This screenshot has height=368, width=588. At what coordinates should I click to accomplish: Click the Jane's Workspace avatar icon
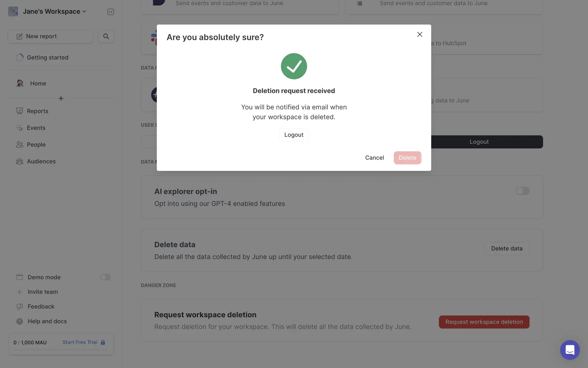tap(13, 11)
